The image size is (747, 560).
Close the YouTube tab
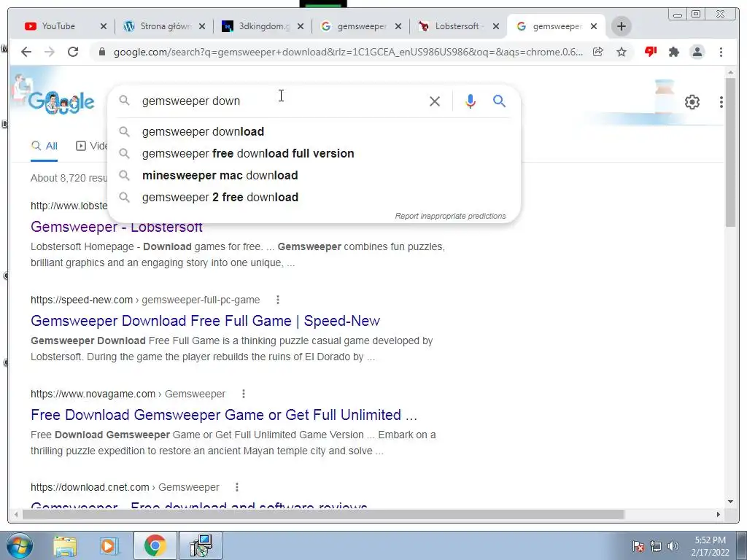104,26
